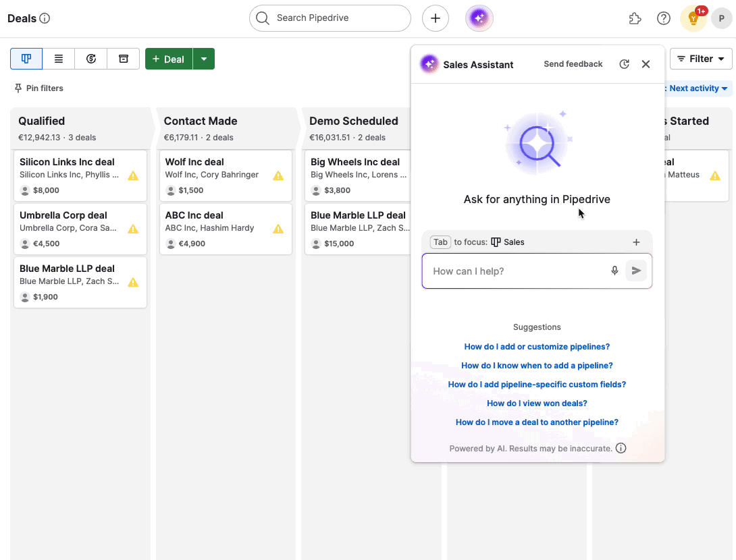The height and width of the screenshot is (560, 736).
Task: Open ABC Inc deal card
Action: 226,229
